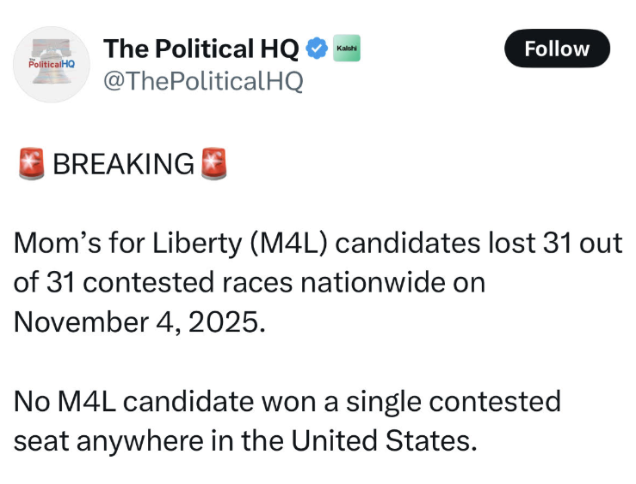
Task: Click The Political HQ profile avatar
Action: click(x=54, y=63)
